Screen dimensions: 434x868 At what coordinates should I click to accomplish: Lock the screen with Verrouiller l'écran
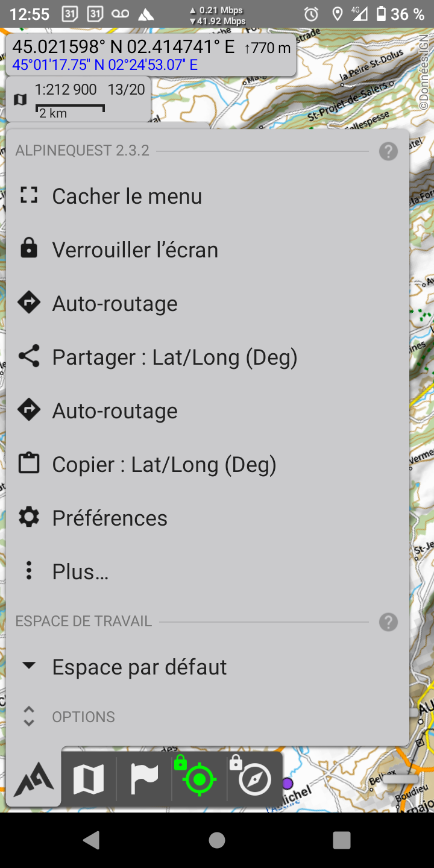pos(135,250)
